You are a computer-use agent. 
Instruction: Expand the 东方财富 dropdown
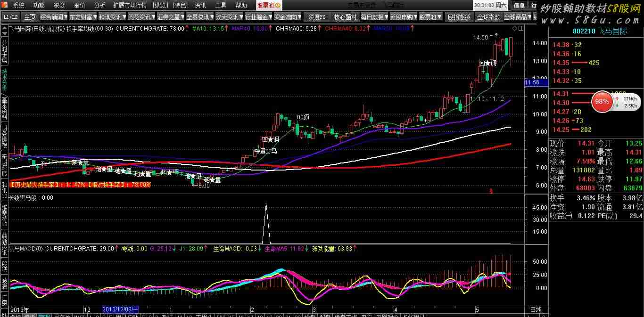tap(83, 16)
